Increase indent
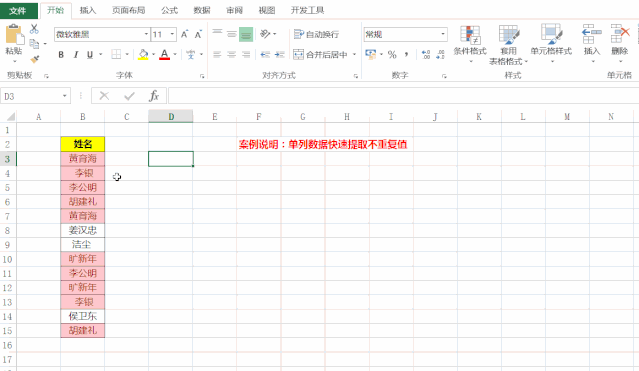Image resolution: width=639 pixels, height=371 pixels. pyautogui.click(x=280, y=54)
